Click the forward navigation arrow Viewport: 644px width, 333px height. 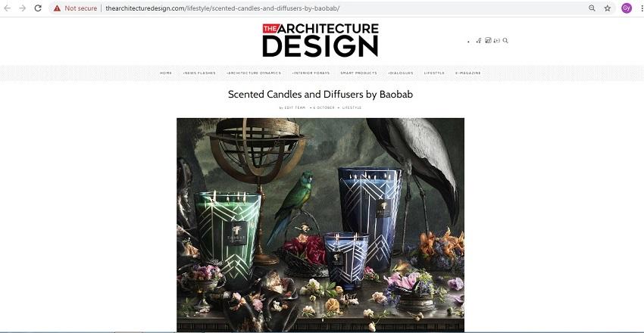(22, 8)
